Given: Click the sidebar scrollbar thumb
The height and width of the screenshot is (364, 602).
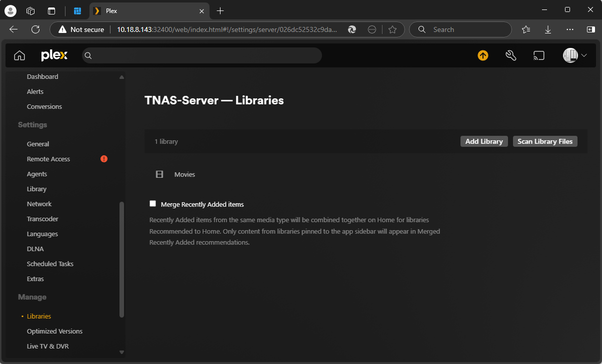Looking at the screenshot, I should click(x=121, y=259).
